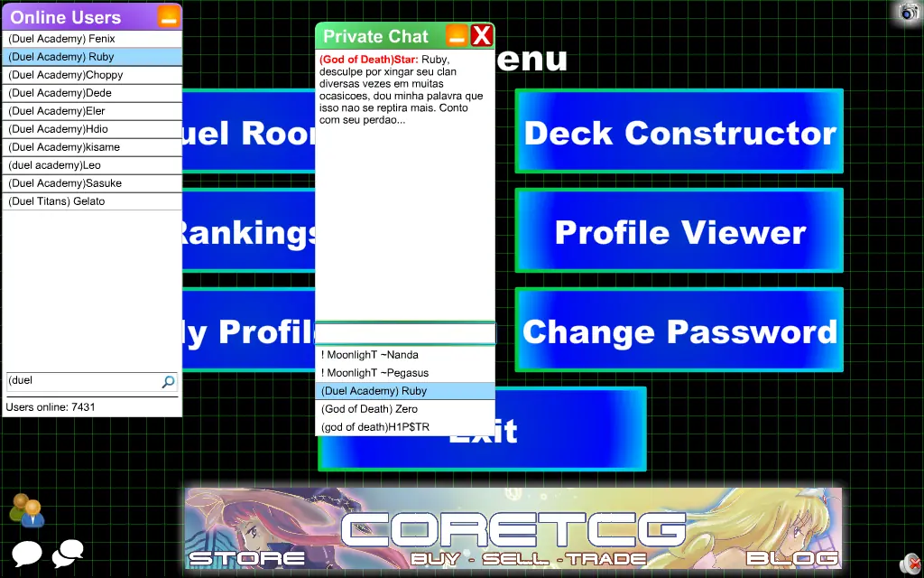Screen dimensions: 924x578
Task: Select user (Duel Academy)Dede
Action: (92, 93)
